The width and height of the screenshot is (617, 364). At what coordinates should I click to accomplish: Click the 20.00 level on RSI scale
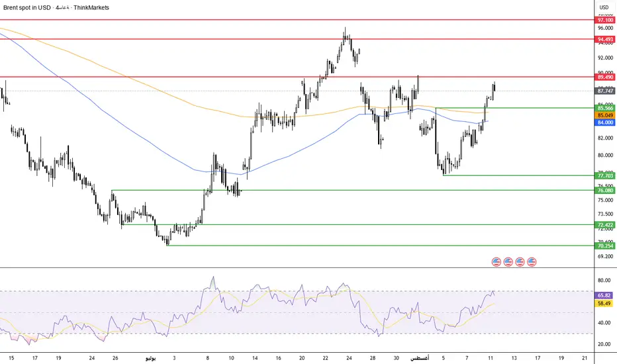(x=604, y=344)
